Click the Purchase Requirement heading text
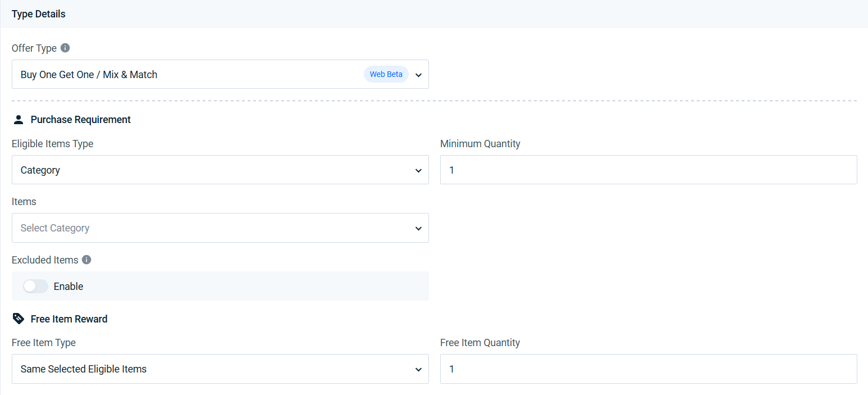Screen dimensions: 868x395 81,120
